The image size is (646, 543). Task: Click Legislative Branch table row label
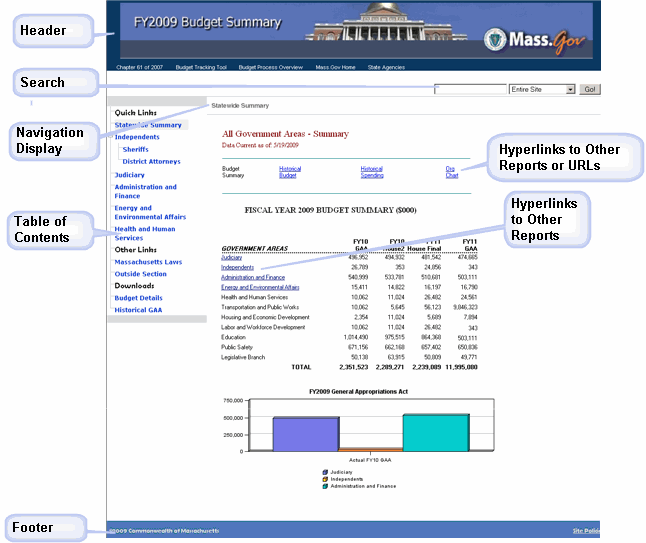coord(243,357)
